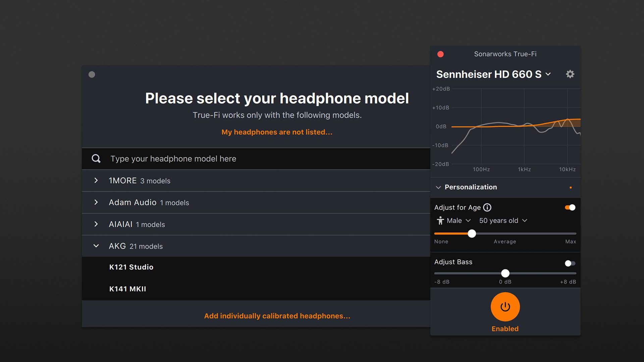644x362 pixels.
Task: Click Add individually calibrated headphones link
Action: (277, 316)
